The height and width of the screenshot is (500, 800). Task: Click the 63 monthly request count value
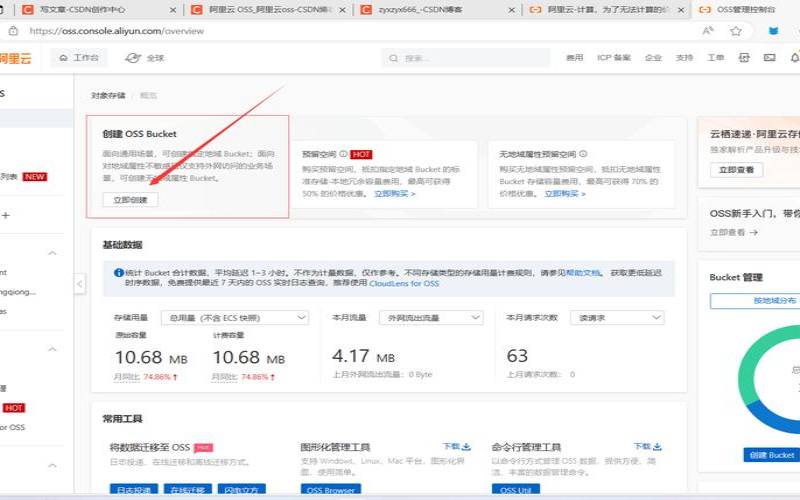[517, 356]
